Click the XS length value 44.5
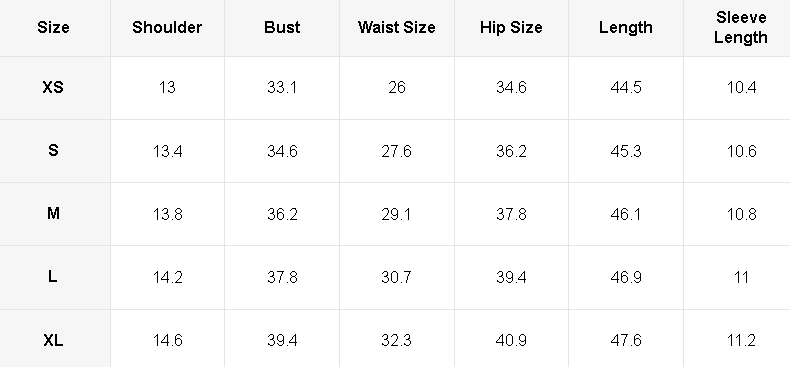The image size is (790, 367). (626, 88)
